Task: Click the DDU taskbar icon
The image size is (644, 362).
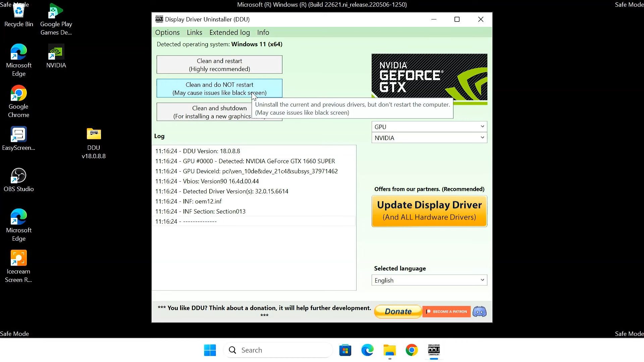Action: tap(434, 350)
